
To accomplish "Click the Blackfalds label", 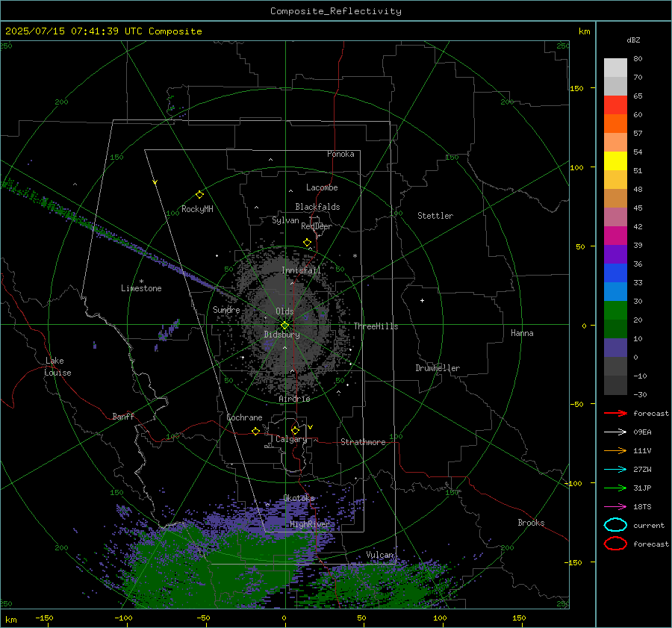I will 317,207.
